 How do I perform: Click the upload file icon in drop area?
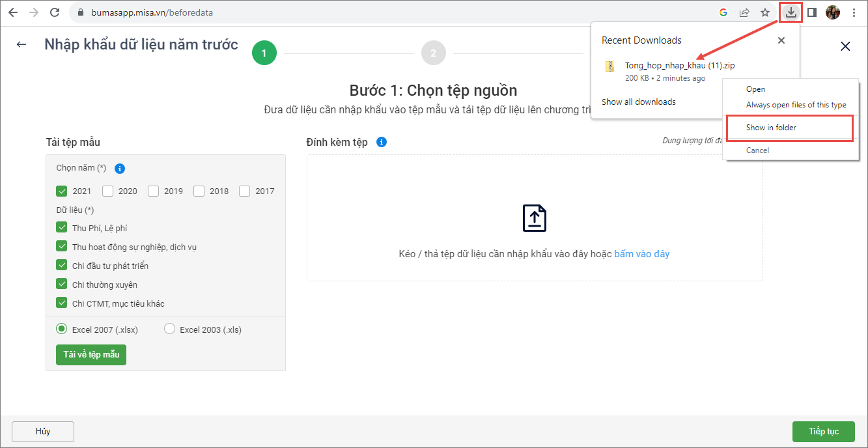[x=534, y=218]
